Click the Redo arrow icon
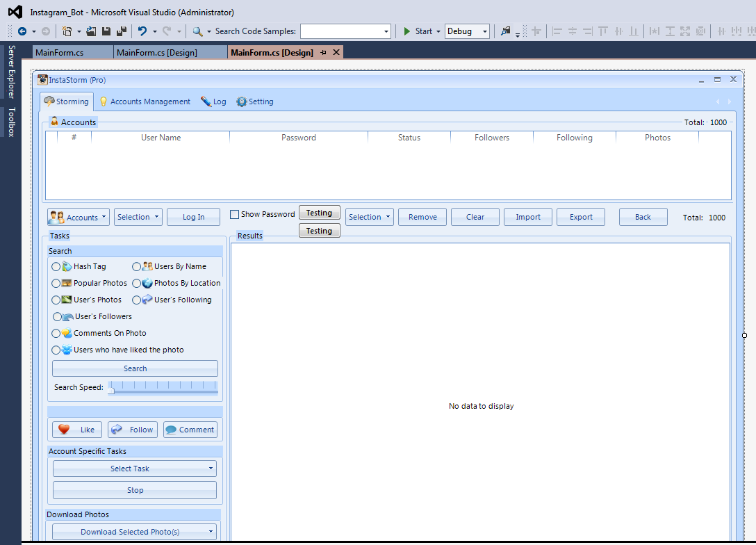The height and width of the screenshot is (545, 756). (x=167, y=31)
